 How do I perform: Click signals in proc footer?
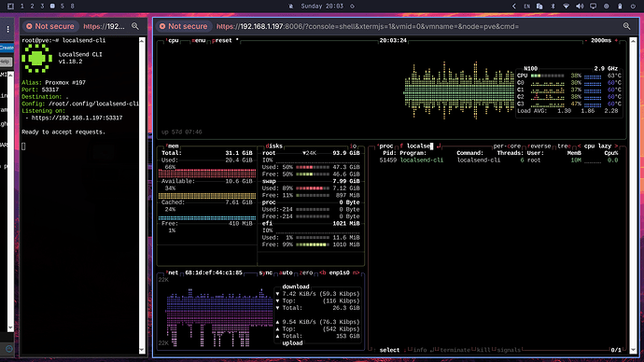pyautogui.click(x=509, y=350)
